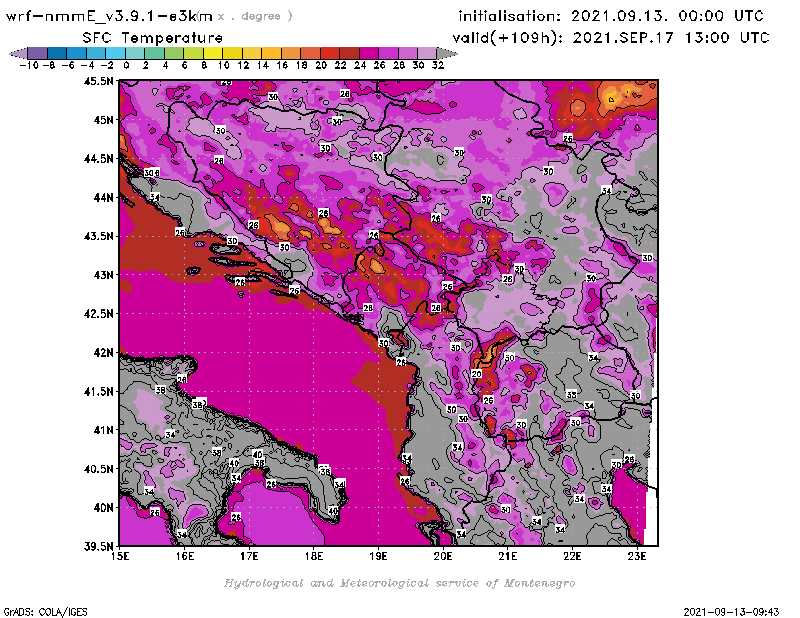Pick the green legend color between 2 and 4

[155, 54]
